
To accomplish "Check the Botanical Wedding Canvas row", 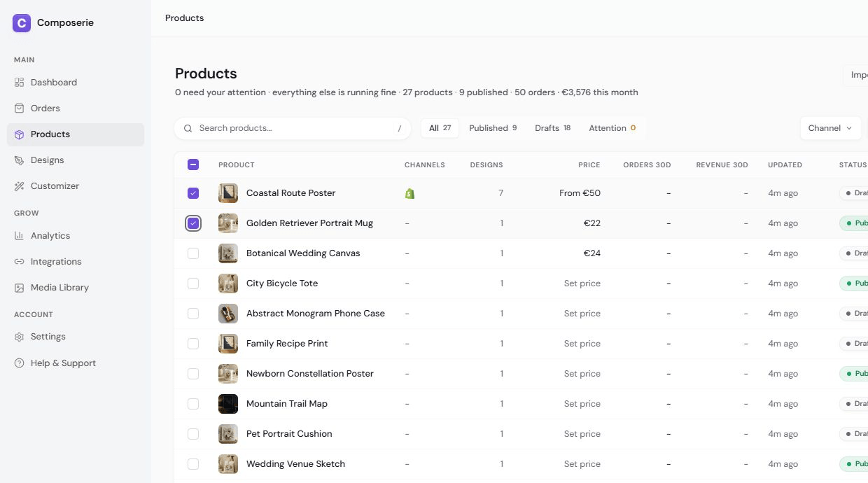I will (193, 253).
